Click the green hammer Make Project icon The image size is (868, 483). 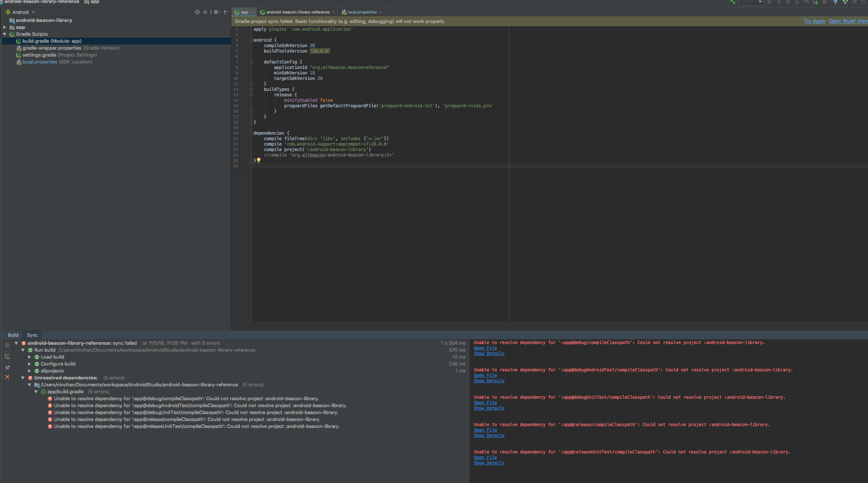tap(732, 2)
